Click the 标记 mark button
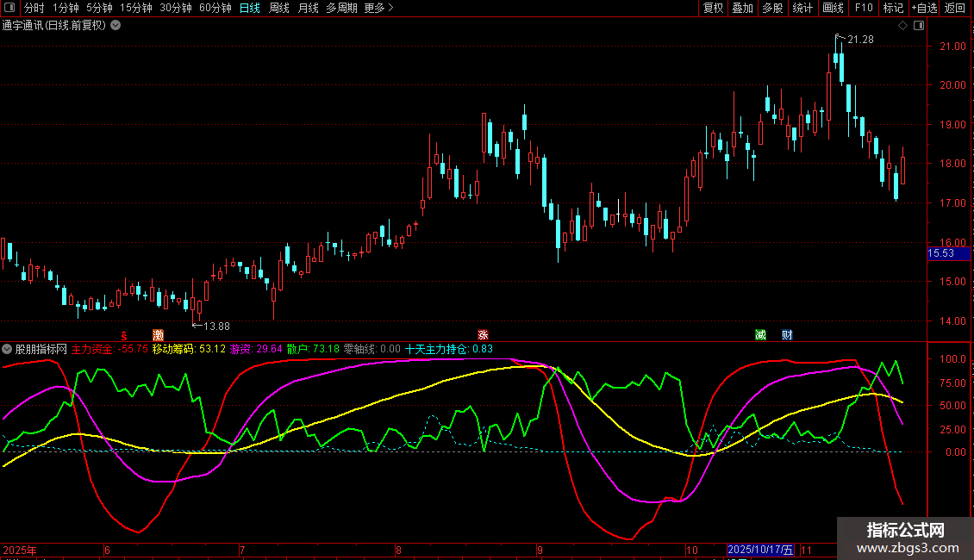The image size is (974, 560). pyautogui.click(x=893, y=8)
